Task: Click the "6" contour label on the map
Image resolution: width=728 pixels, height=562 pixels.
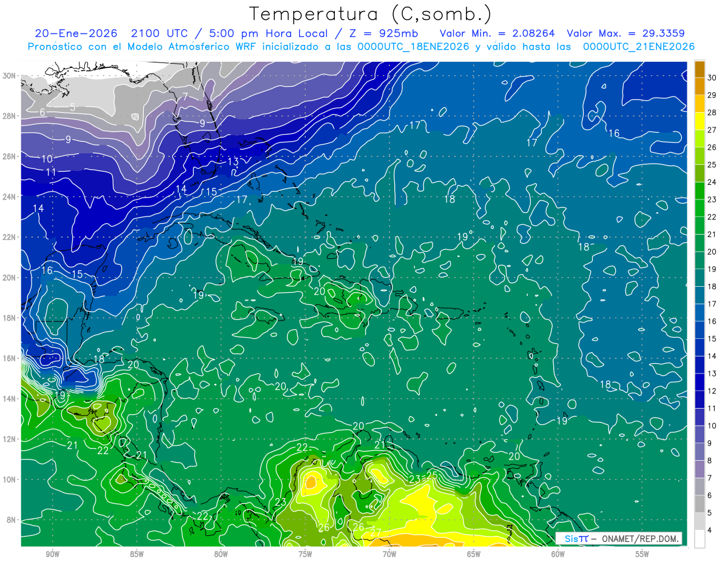Action: [42, 112]
